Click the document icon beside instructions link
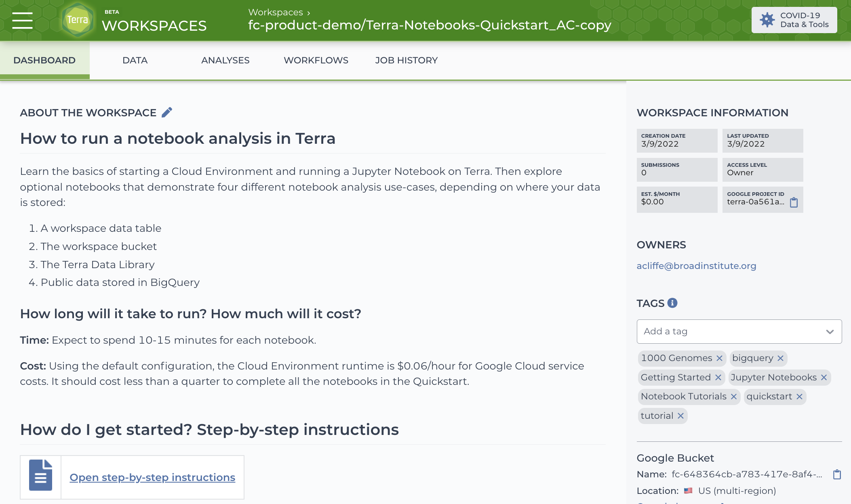This screenshot has height=504, width=851. tap(40, 475)
